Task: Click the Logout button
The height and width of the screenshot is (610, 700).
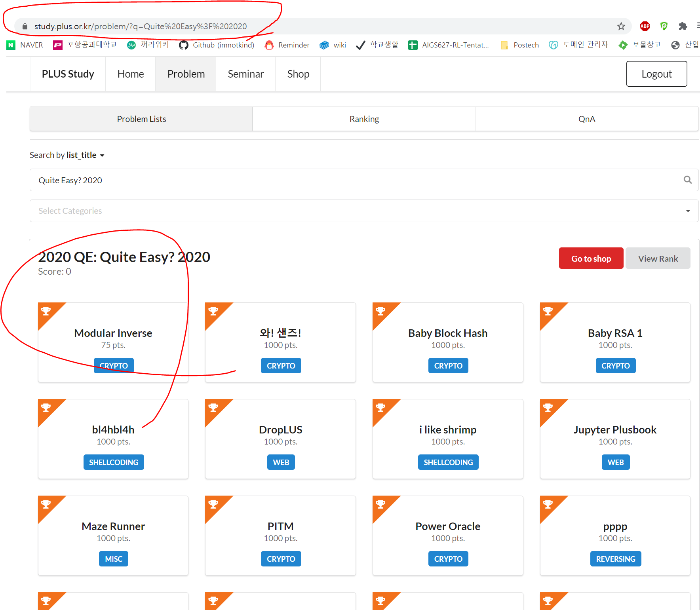Action: click(x=656, y=74)
